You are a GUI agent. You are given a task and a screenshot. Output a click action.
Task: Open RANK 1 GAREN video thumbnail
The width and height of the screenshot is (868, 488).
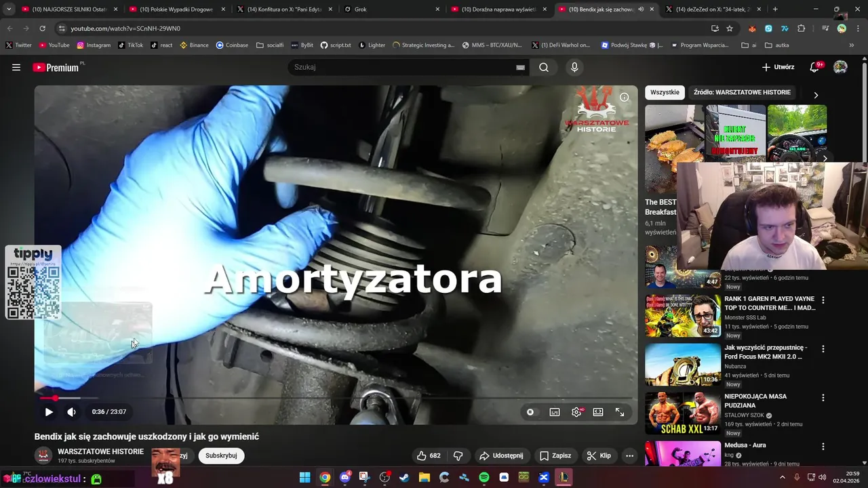(x=683, y=315)
